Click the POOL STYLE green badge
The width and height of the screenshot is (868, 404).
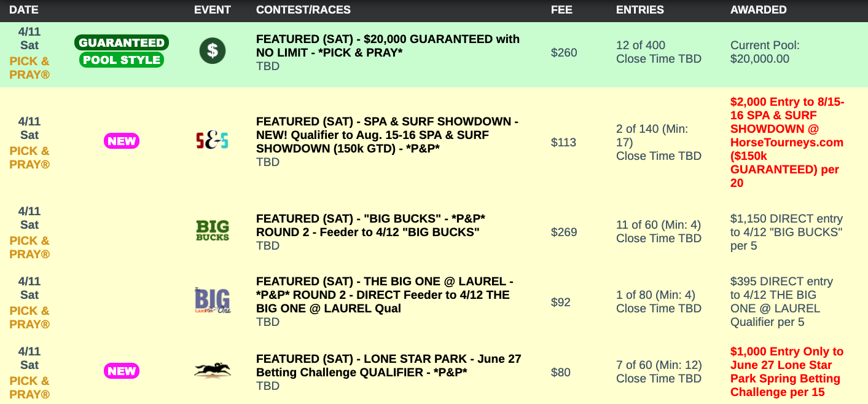[x=122, y=60]
